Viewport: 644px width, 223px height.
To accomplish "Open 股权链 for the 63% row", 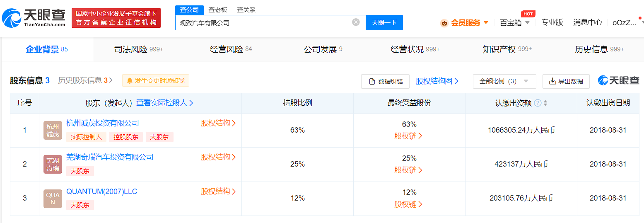I will [x=408, y=136].
